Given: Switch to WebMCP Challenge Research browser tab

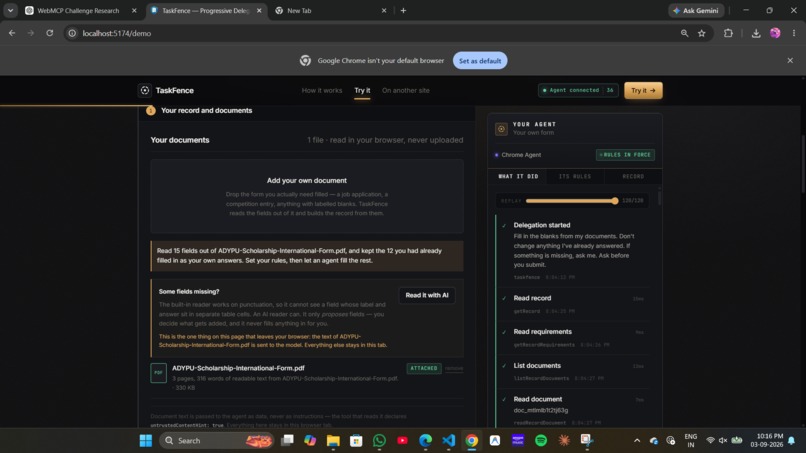Looking at the screenshot, I should 78,11.
